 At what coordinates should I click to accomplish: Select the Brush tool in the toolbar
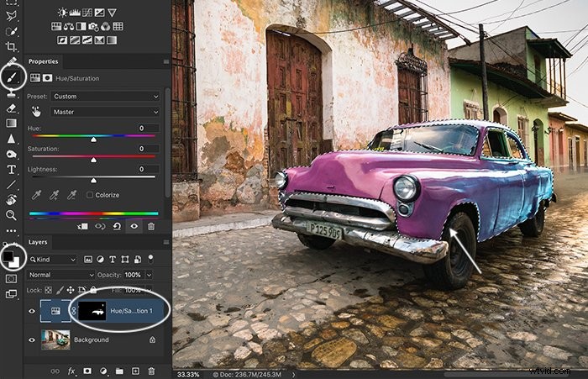click(x=12, y=77)
